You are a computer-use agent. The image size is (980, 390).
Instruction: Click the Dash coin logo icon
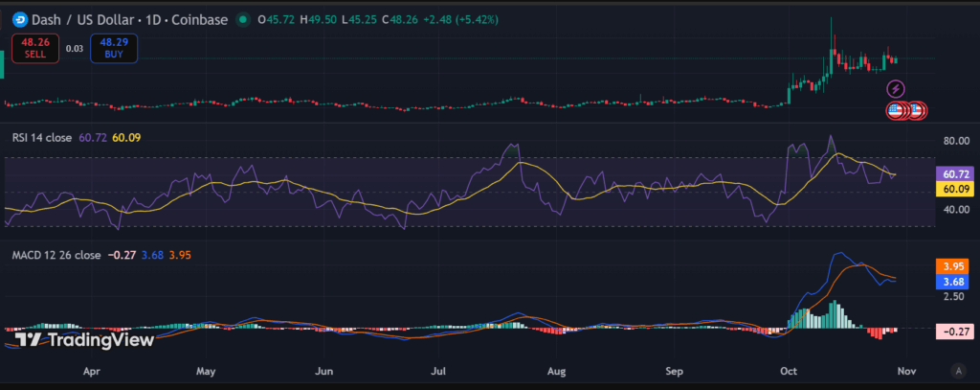(20, 19)
